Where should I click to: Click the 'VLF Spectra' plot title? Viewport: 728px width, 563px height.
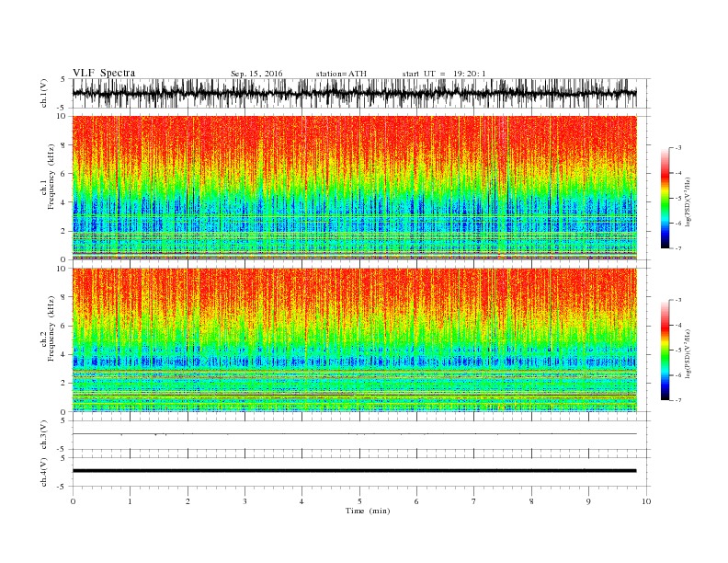tap(104, 73)
